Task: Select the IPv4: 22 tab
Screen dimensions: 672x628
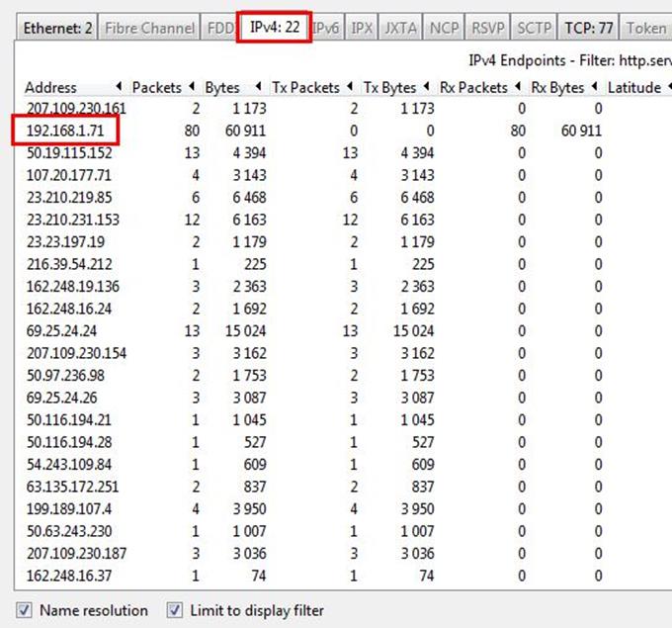Action: pos(275,28)
